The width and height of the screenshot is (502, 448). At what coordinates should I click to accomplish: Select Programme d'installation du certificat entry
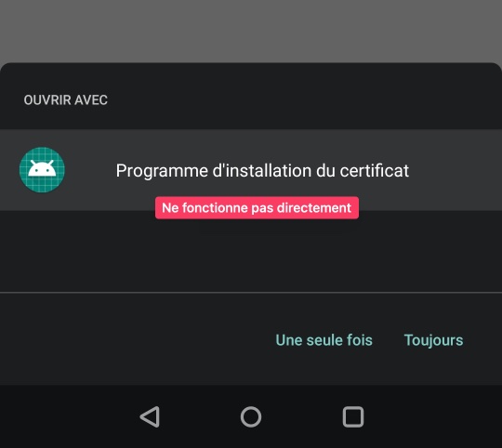coord(251,170)
